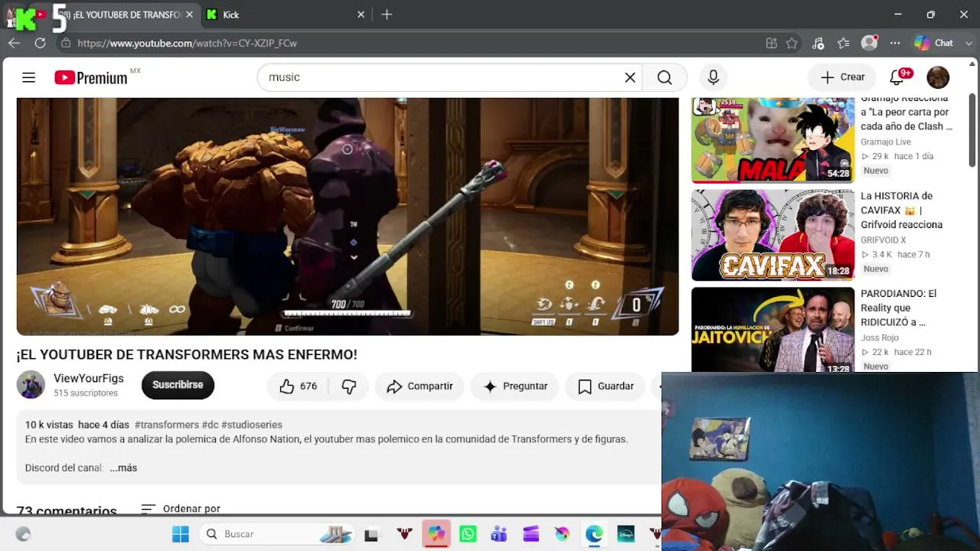Open the Crear menu
Screen dimensions: 980x551
point(842,77)
